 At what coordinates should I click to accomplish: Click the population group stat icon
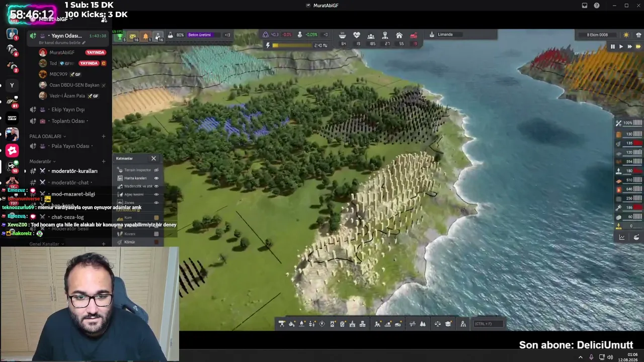[x=371, y=35]
